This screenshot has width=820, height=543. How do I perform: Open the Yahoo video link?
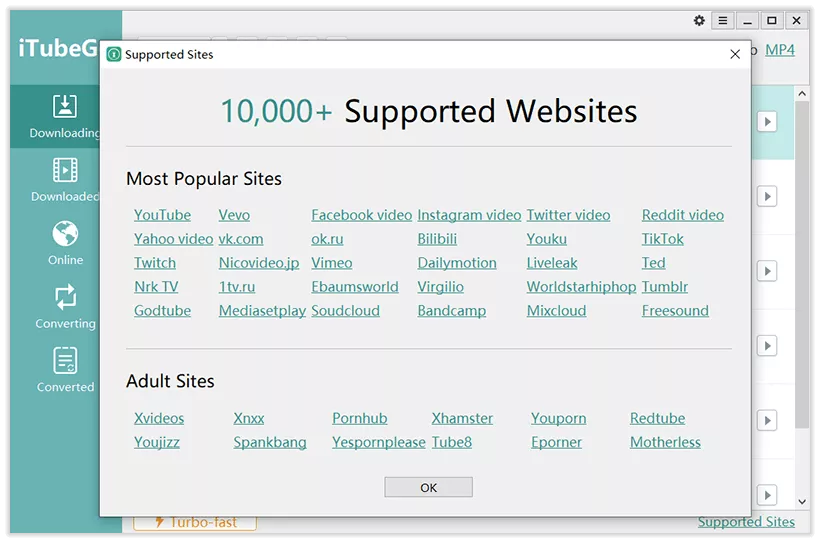point(173,239)
